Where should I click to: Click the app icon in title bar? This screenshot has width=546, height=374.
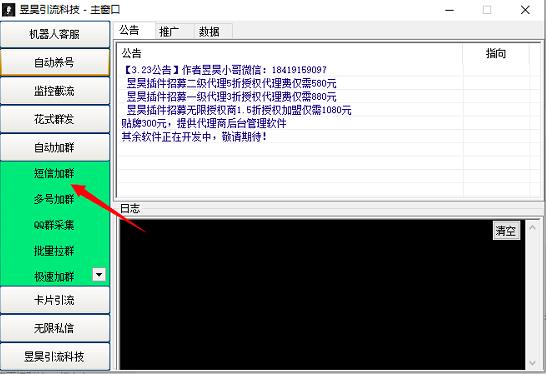(x=8, y=9)
